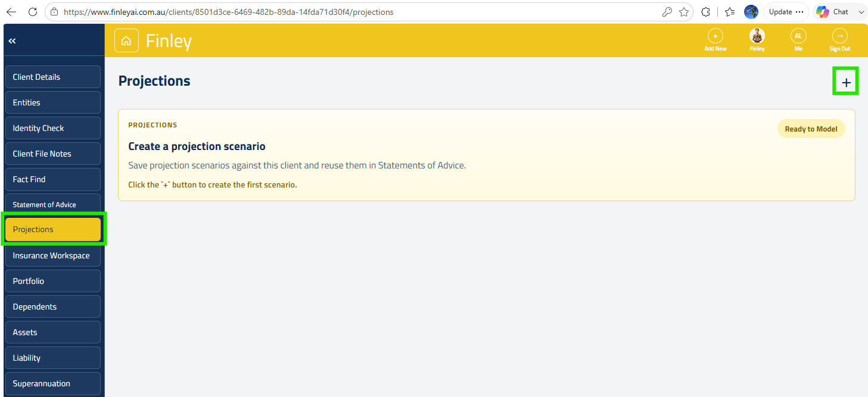Open the Finley home icon

(126, 40)
